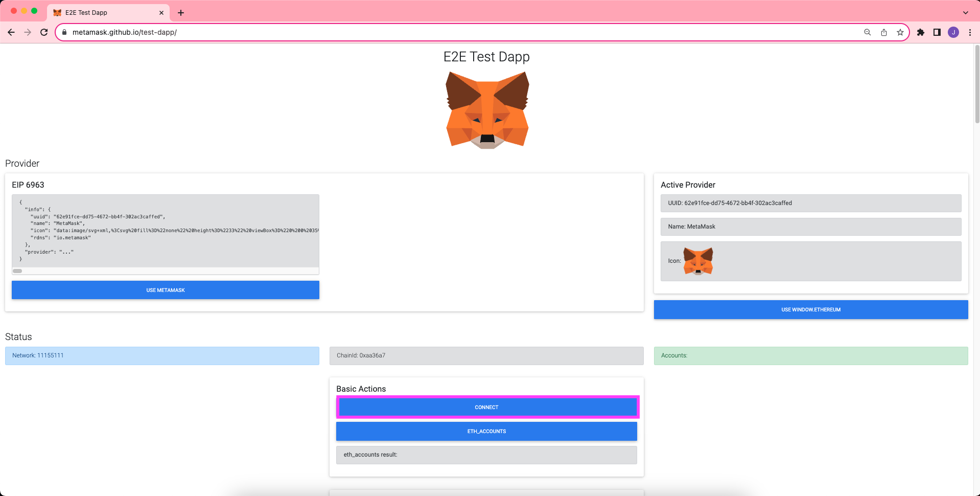
Task: Open the zoom magnifier in address bar
Action: 867,32
